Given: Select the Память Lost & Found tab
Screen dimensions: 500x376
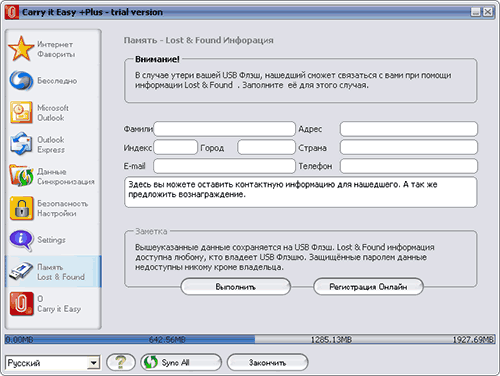Looking at the screenshot, I should point(53,271).
